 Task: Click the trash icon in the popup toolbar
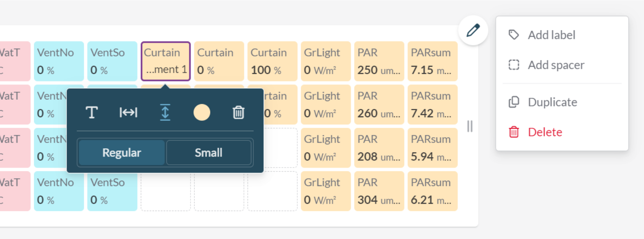tap(238, 112)
